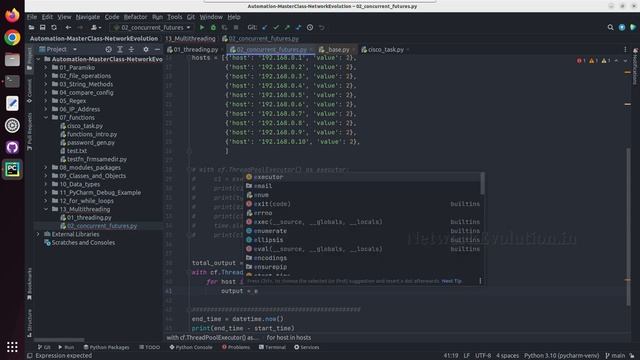
Task: Open run configuration dropdown 02_concurrent_futures
Action: (152, 27)
